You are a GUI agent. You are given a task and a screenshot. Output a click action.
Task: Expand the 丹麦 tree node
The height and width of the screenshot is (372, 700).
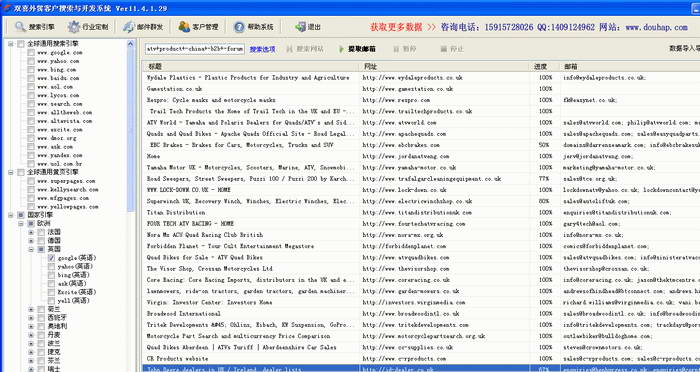[31, 335]
